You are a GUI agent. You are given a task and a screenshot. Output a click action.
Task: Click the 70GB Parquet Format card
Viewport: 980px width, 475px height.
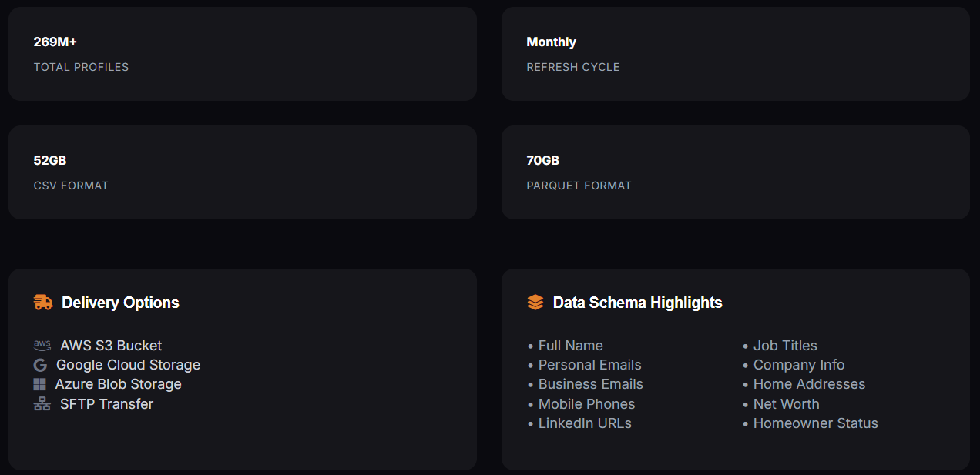click(x=736, y=172)
